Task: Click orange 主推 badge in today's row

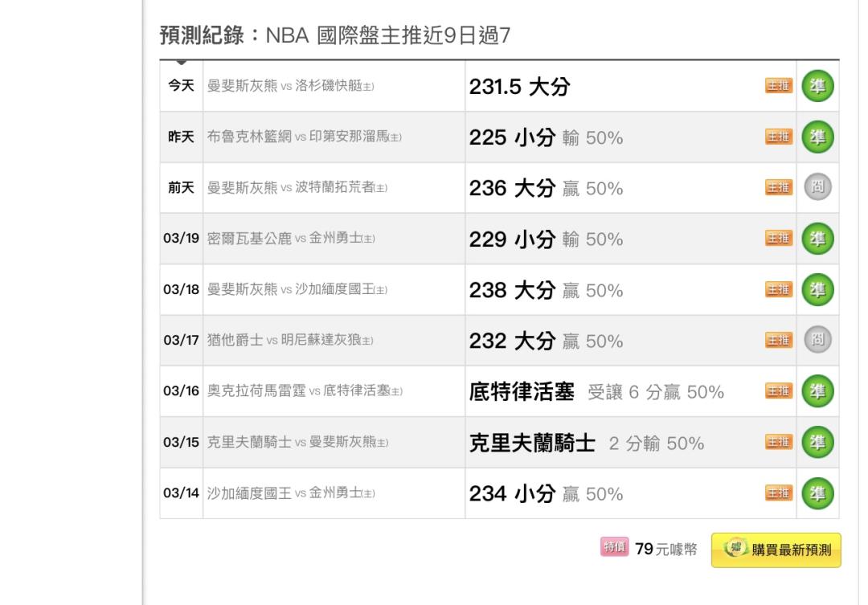Action: (x=777, y=87)
